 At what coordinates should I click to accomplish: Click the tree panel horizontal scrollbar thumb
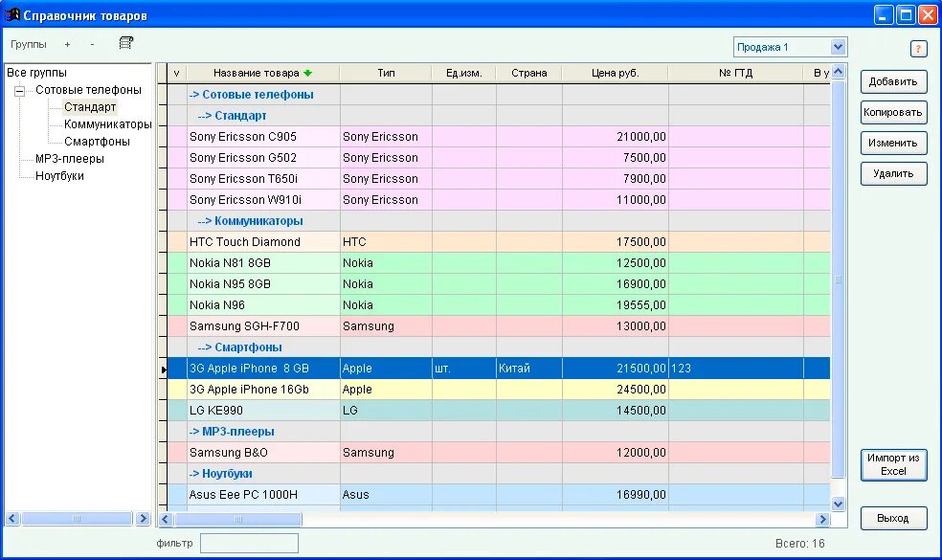point(77,519)
